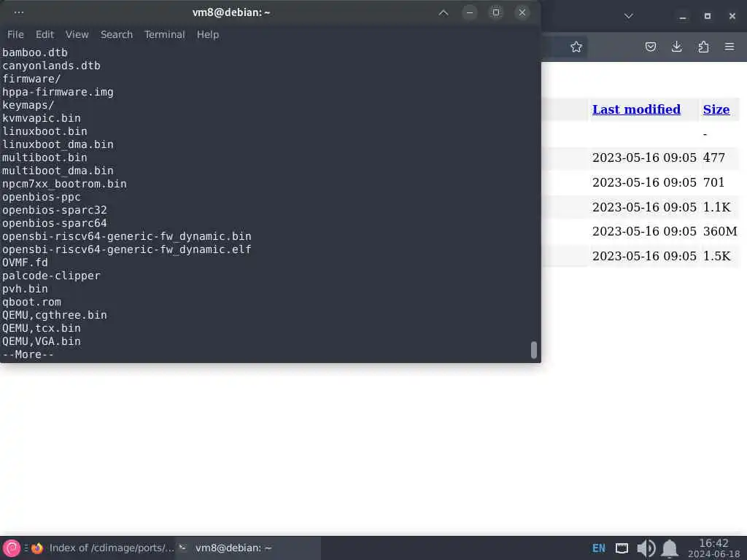Click QEMU,cgthree.bin in the terminal
The height and width of the screenshot is (560, 747).
54,315
